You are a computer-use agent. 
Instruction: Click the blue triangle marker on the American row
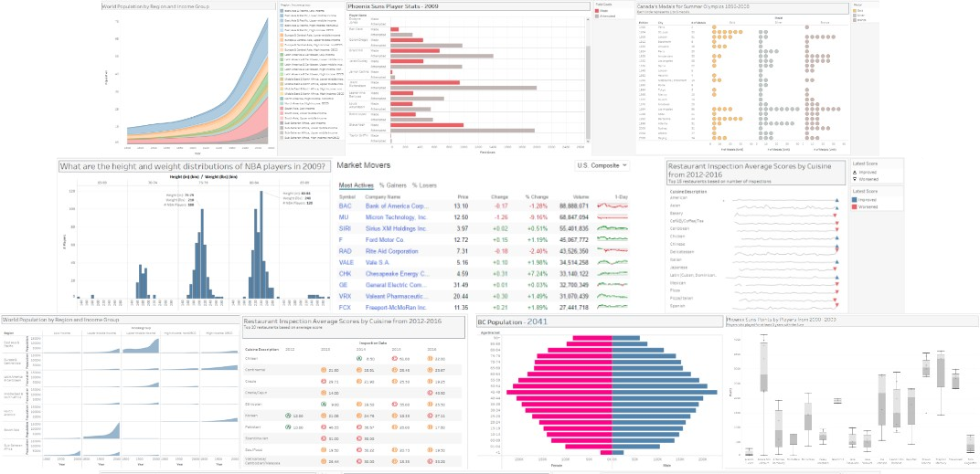coord(836,200)
